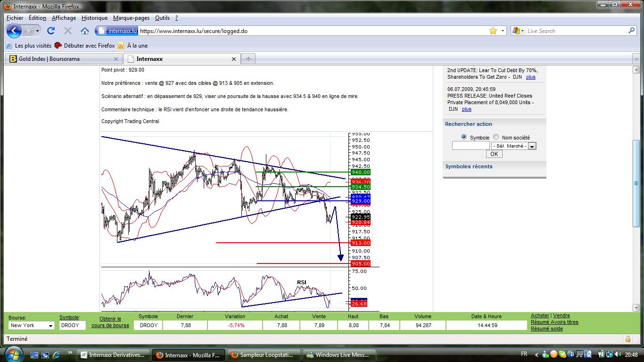Open the Bourse New York dropdown

click(50, 326)
